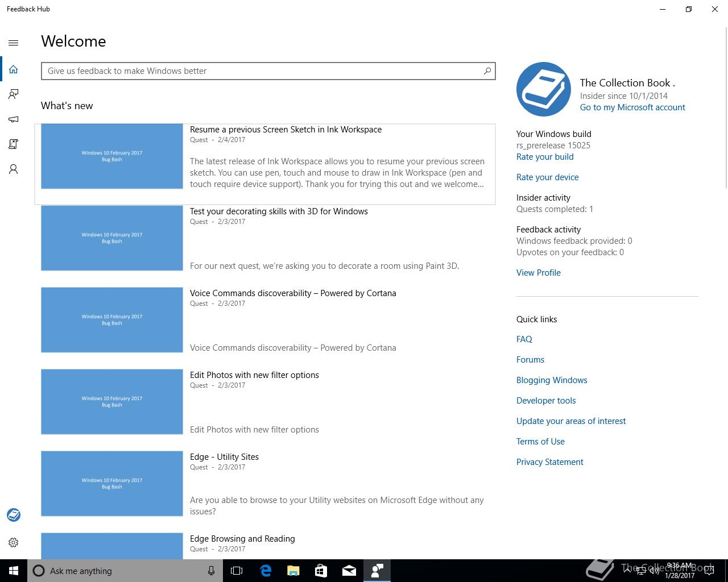This screenshot has width=728, height=582.
Task: Open Go to my Microsoft account link
Action: click(632, 107)
